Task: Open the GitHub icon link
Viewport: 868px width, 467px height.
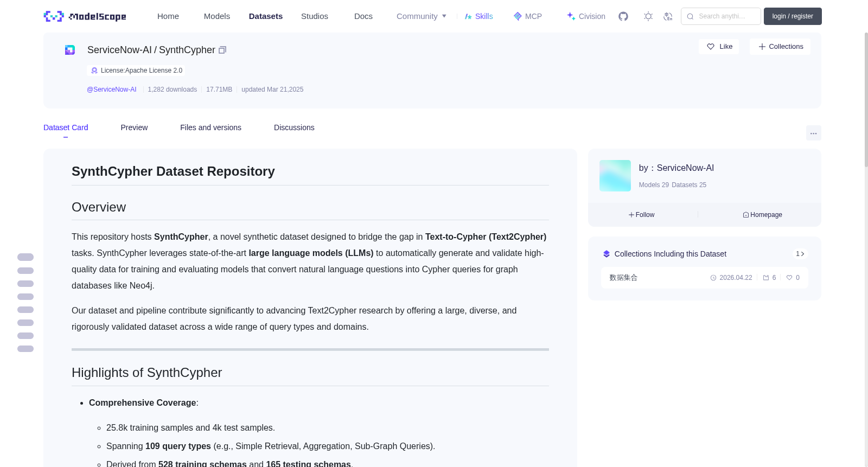Action: click(x=623, y=16)
